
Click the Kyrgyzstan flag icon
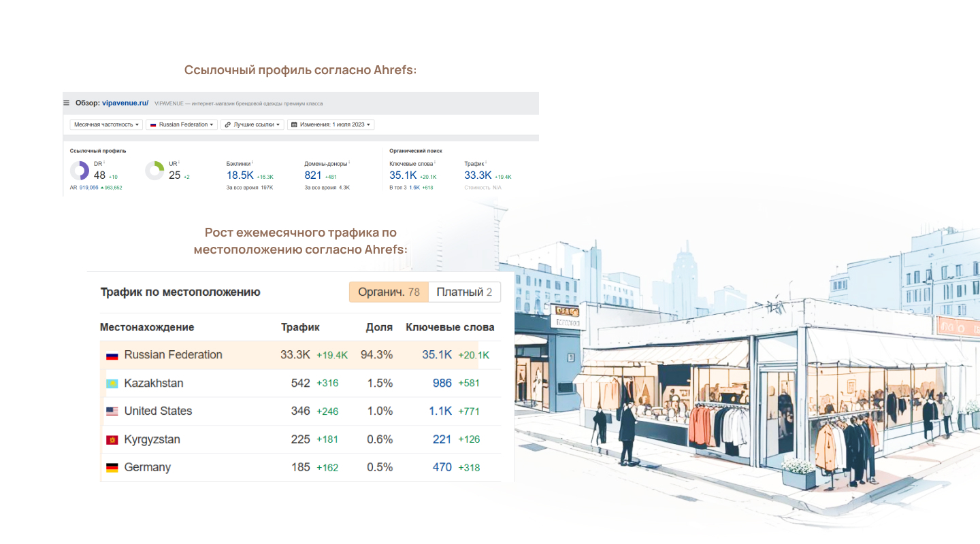click(x=112, y=440)
